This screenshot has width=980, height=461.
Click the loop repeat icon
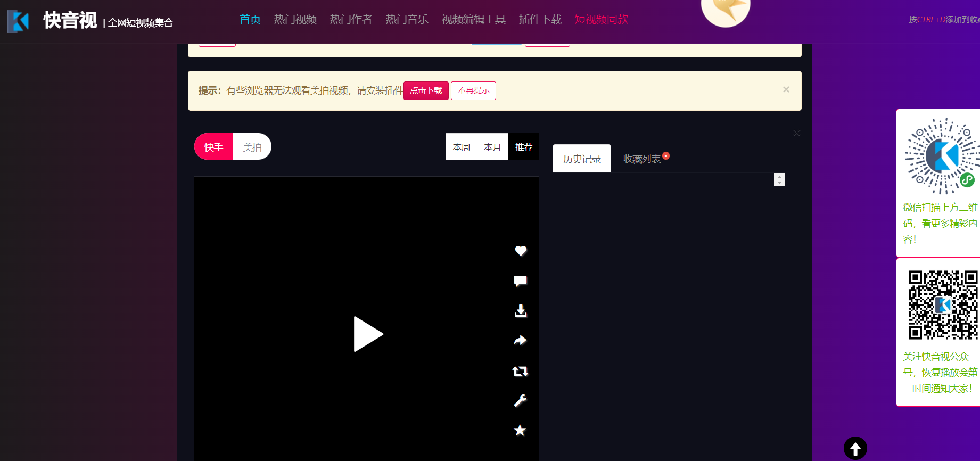[x=520, y=371]
